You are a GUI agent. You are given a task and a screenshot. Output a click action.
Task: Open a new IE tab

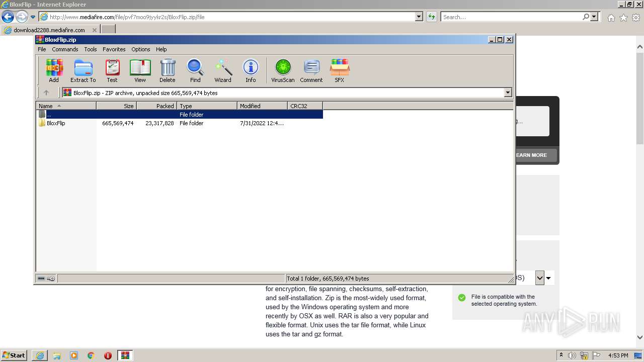coord(108,30)
